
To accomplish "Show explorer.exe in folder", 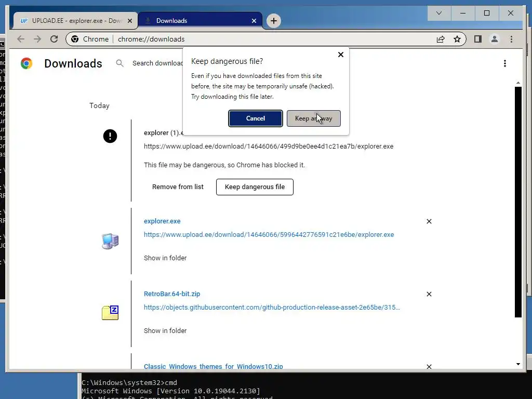I will click(x=165, y=258).
